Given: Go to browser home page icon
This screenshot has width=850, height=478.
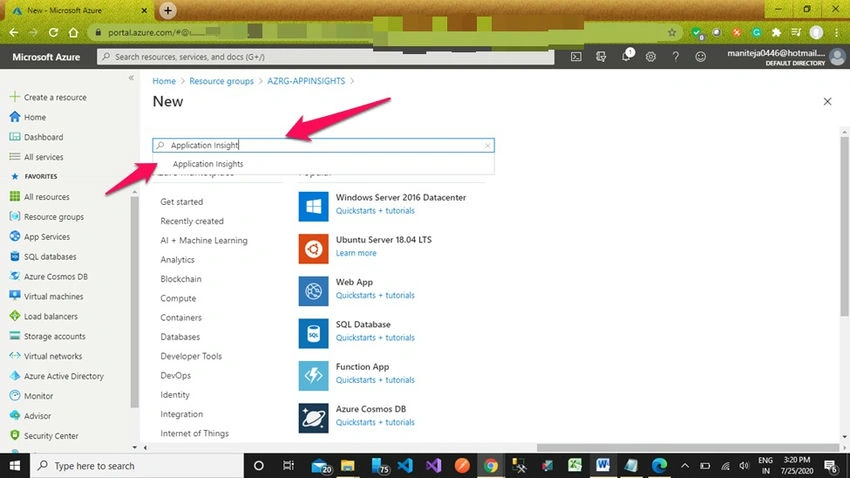Looking at the screenshot, I should click(74, 33).
